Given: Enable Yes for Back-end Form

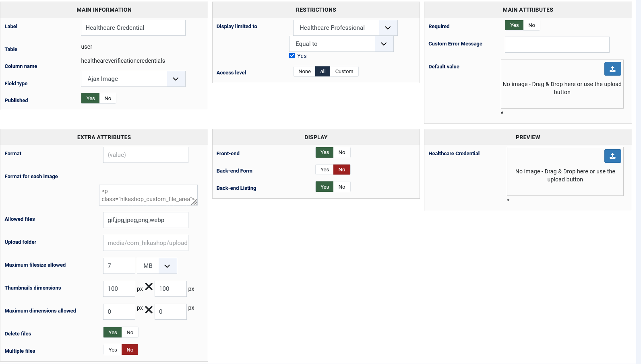Looking at the screenshot, I should [325, 170].
